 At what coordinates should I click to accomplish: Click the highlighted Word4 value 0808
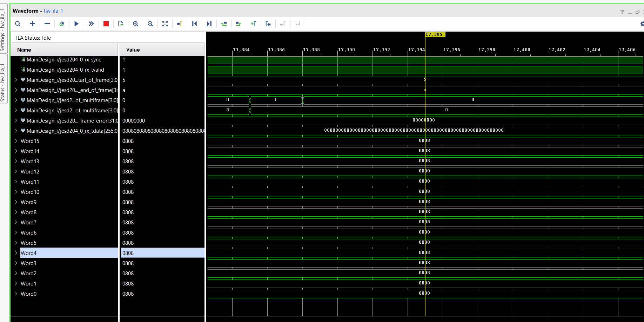163,253
